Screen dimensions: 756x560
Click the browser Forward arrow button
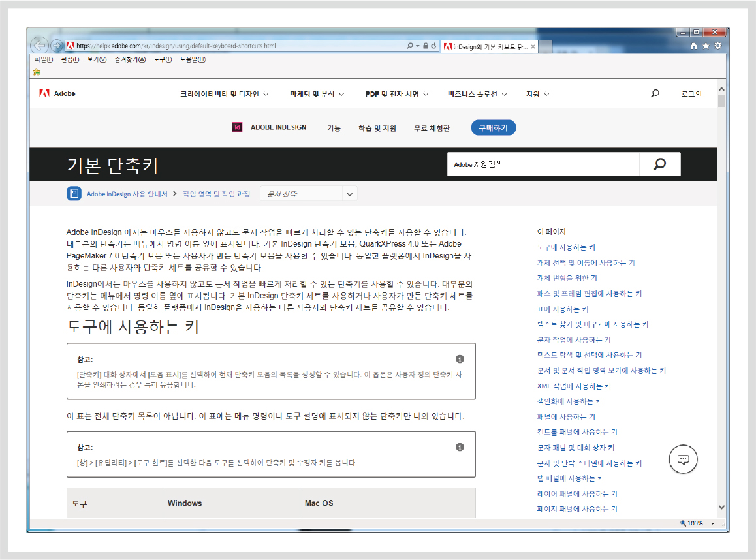pos(56,46)
